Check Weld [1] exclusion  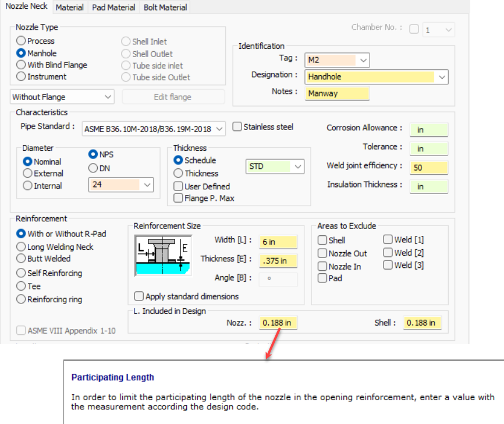coord(404,240)
